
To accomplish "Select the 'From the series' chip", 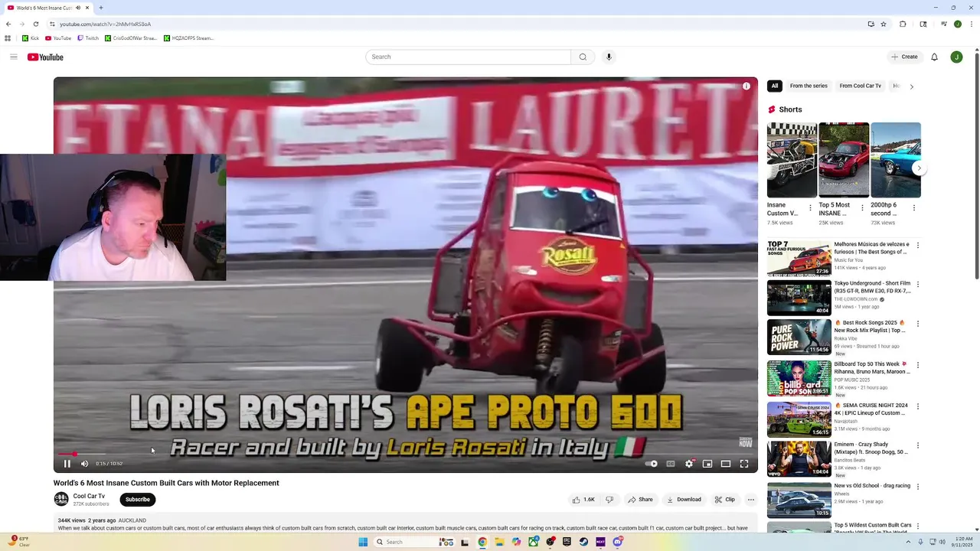I will click(x=808, y=86).
